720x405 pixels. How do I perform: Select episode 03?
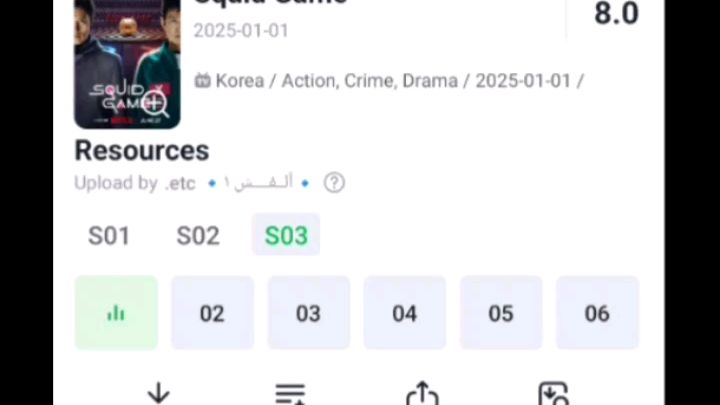click(309, 313)
